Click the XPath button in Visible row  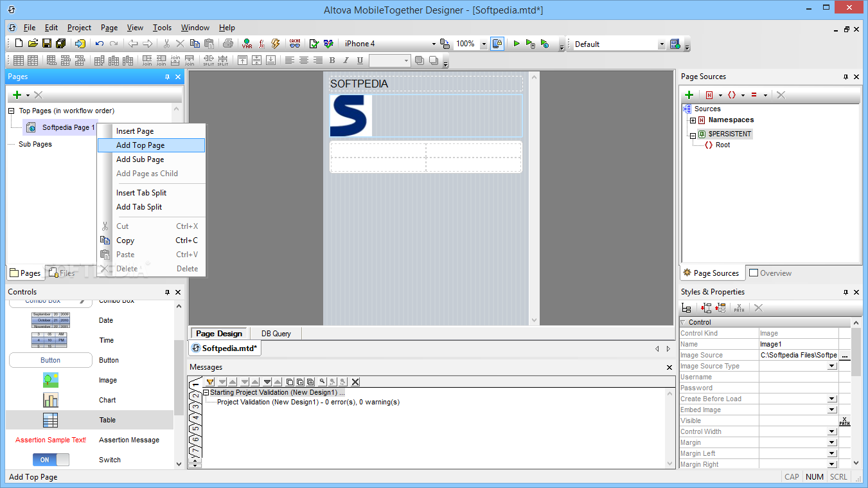(x=845, y=420)
